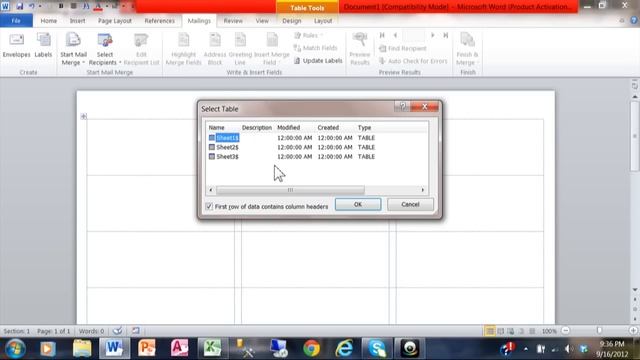Click Find Recipient in ribbon

tap(402, 49)
